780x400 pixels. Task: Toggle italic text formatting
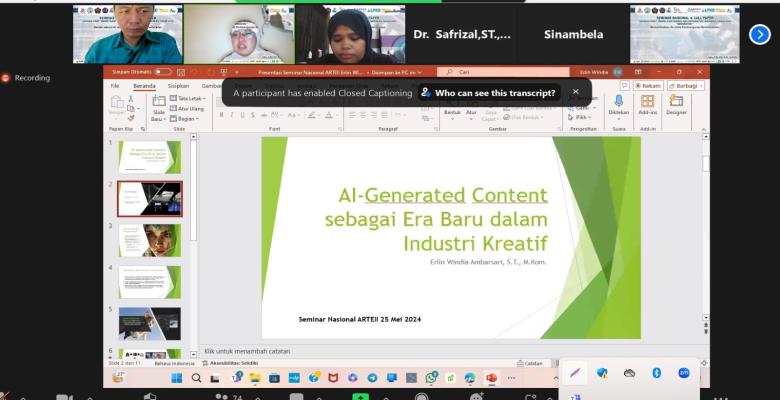tap(232, 115)
